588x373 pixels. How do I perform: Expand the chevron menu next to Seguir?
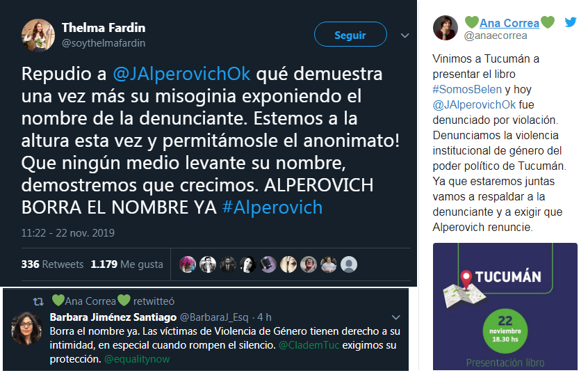405,35
